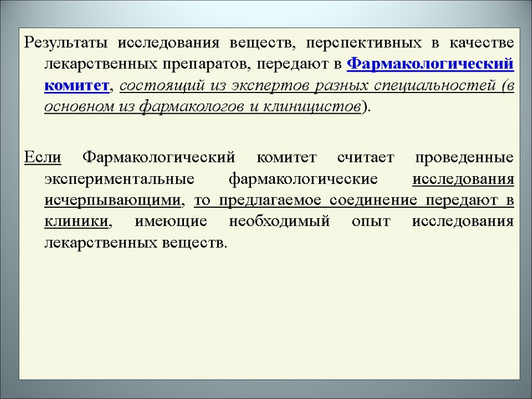The image size is (532, 399).
Task: Click the italic phrase "состоящий из экспертов"
Action: click(215, 86)
